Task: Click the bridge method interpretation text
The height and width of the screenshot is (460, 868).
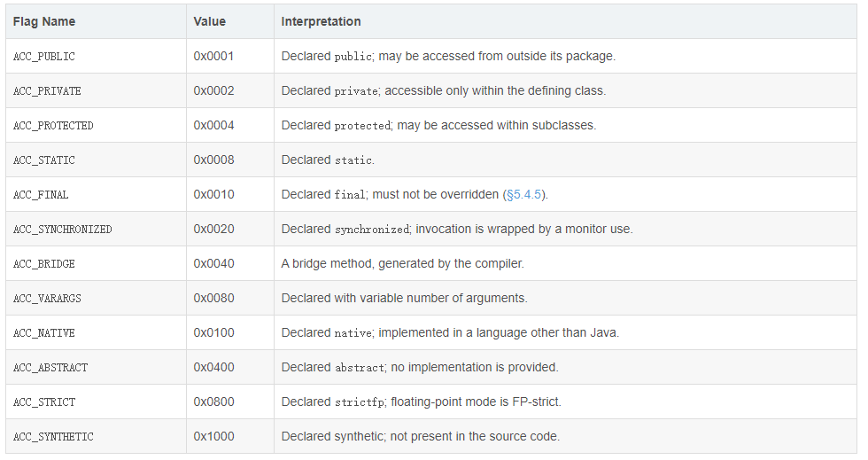Action: point(402,264)
